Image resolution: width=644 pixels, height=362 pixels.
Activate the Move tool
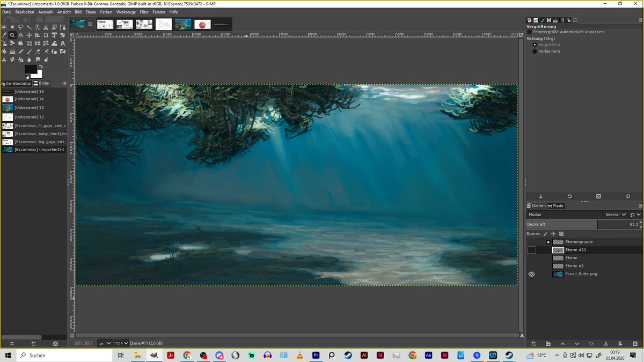[29, 35]
